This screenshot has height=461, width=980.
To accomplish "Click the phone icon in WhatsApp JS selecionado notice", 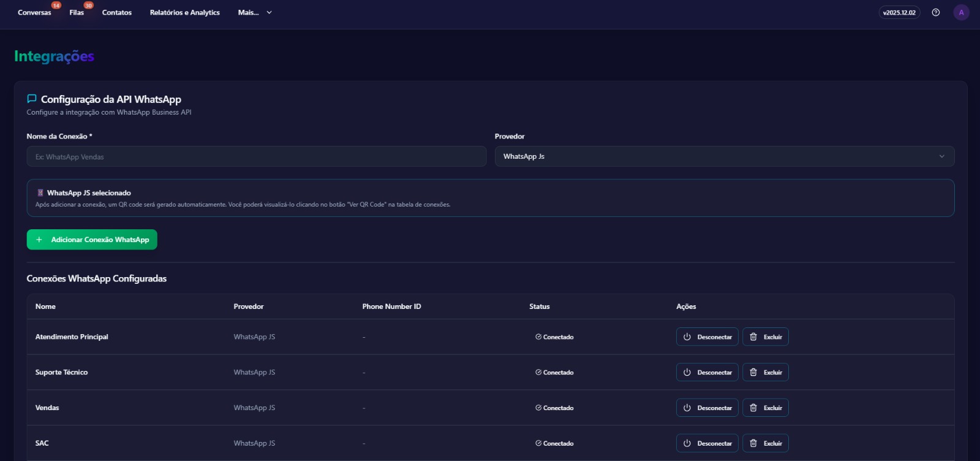I will click(40, 192).
